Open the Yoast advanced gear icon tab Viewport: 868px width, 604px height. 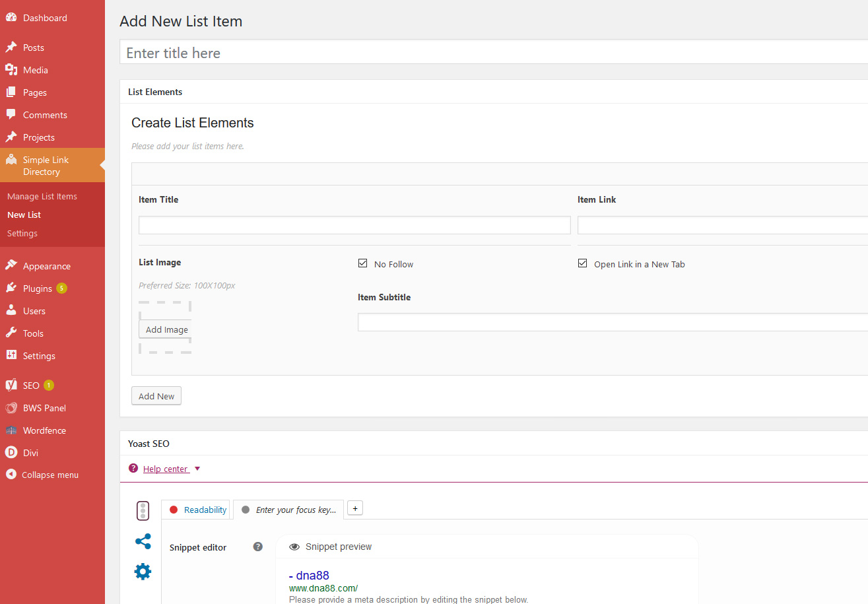click(x=143, y=571)
